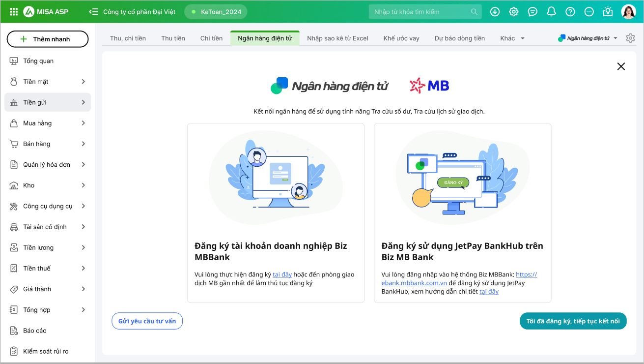Image resolution: width=644 pixels, height=364 pixels.
Task: Click the MB bank logo
Action: (x=429, y=86)
